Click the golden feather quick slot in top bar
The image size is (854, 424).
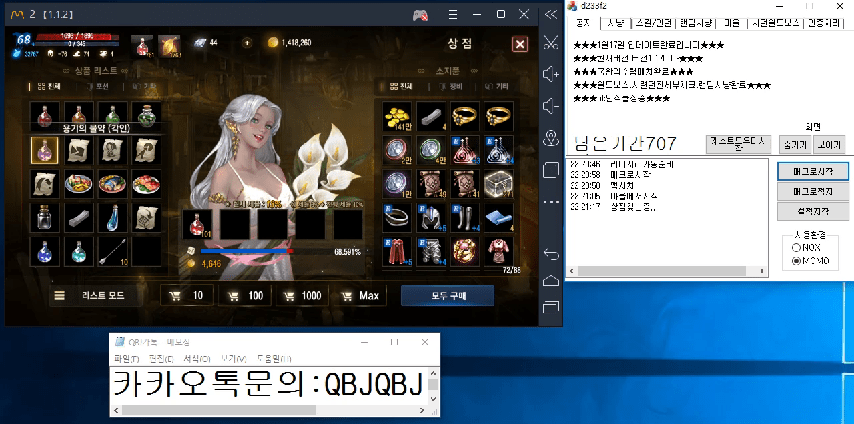[169, 46]
